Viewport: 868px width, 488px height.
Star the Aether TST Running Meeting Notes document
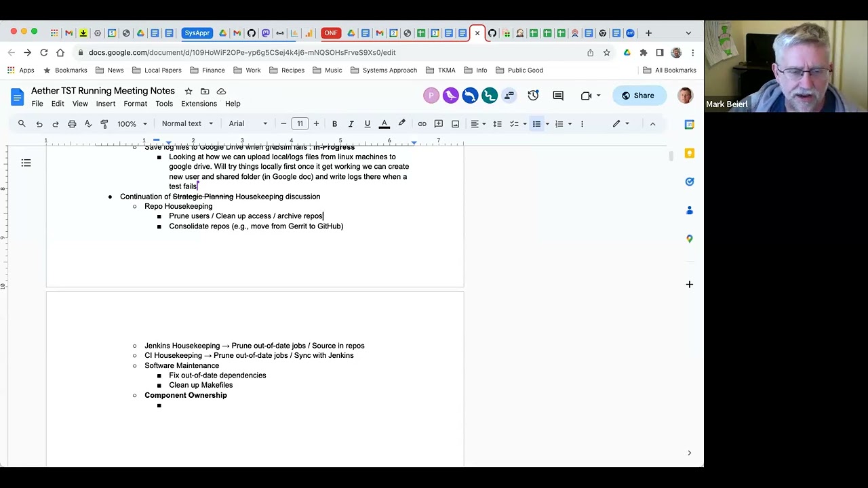pos(189,91)
